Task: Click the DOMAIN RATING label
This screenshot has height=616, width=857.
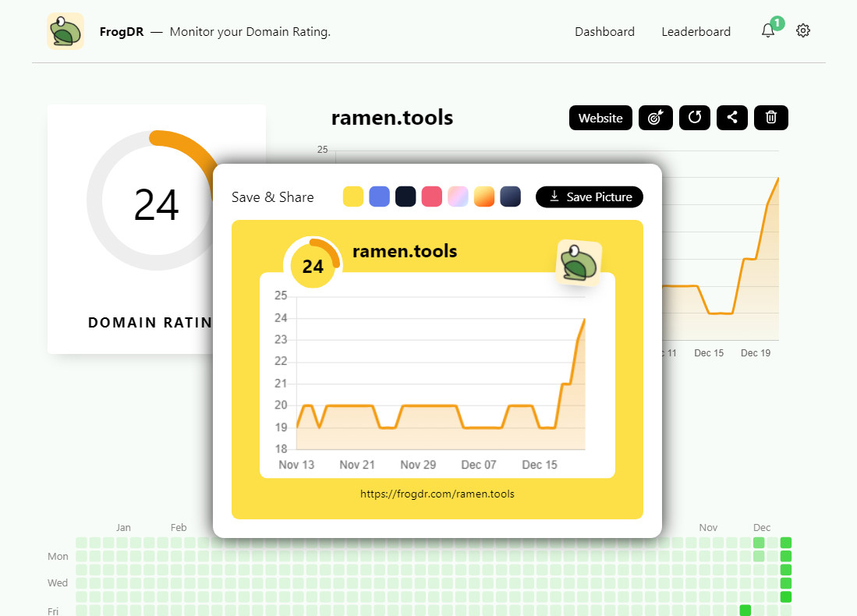Action: (150, 323)
